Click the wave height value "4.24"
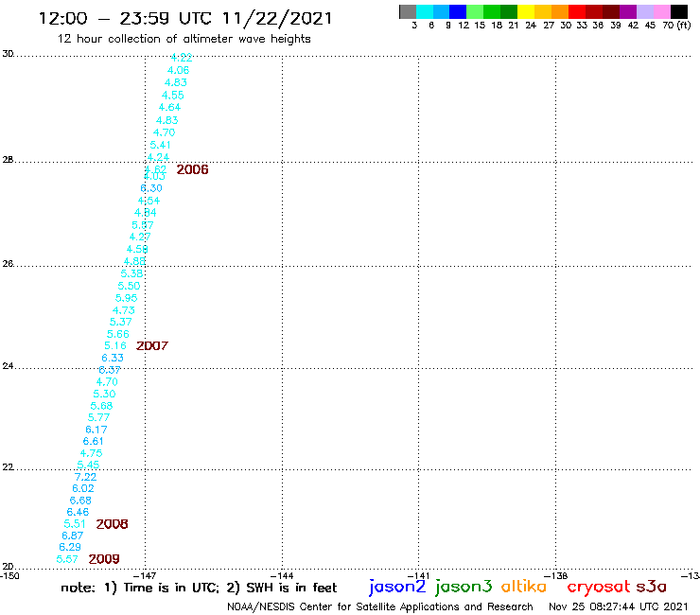This screenshot has height=615, width=700. coord(158,157)
